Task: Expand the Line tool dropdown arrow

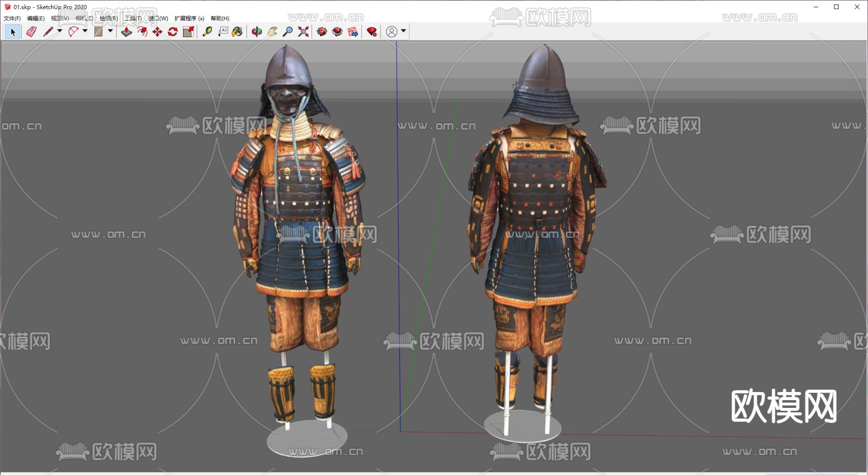Action: [x=60, y=31]
